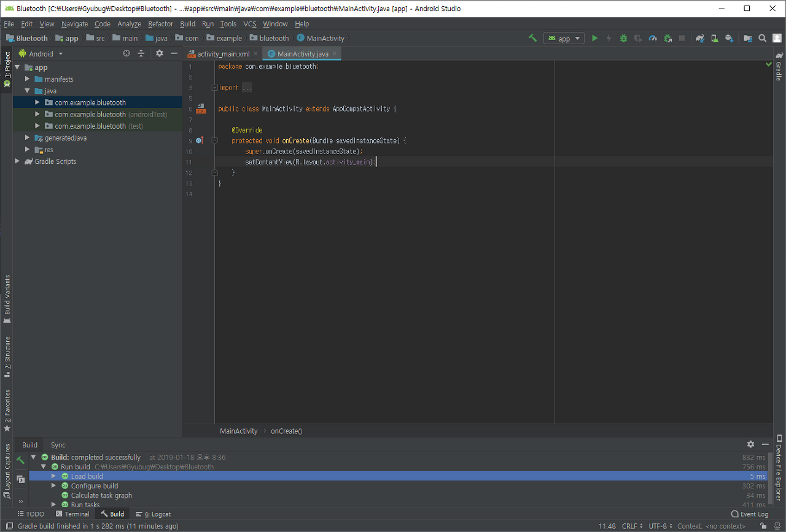Toggle the Gradle side panel
The image size is (786, 532).
(x=779, y=66)
